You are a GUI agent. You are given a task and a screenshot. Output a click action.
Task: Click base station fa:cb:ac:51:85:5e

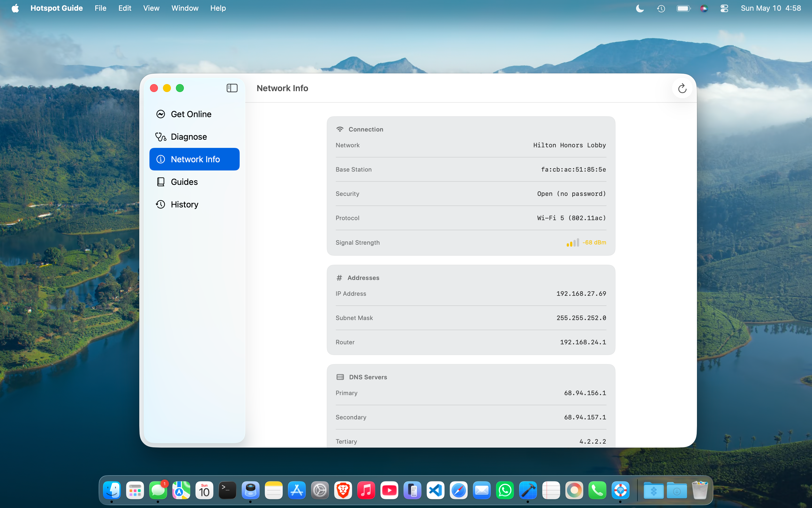[573, 169]
